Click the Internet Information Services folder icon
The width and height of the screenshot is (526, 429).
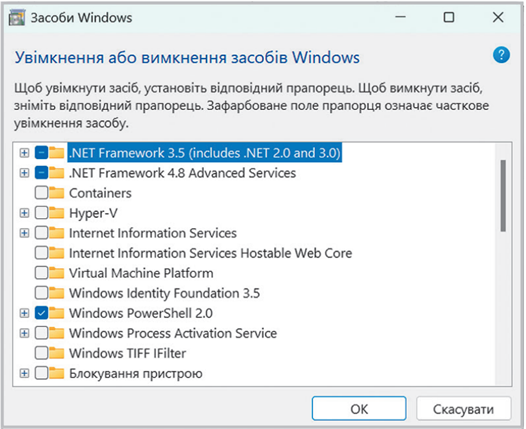click(56, 233)
